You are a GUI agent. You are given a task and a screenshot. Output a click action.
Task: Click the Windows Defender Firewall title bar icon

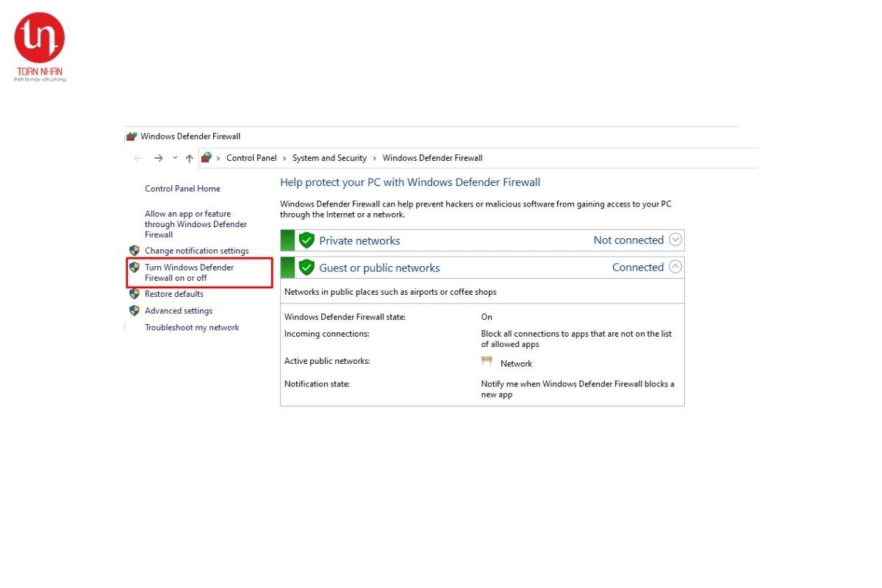tap(132, 136)
